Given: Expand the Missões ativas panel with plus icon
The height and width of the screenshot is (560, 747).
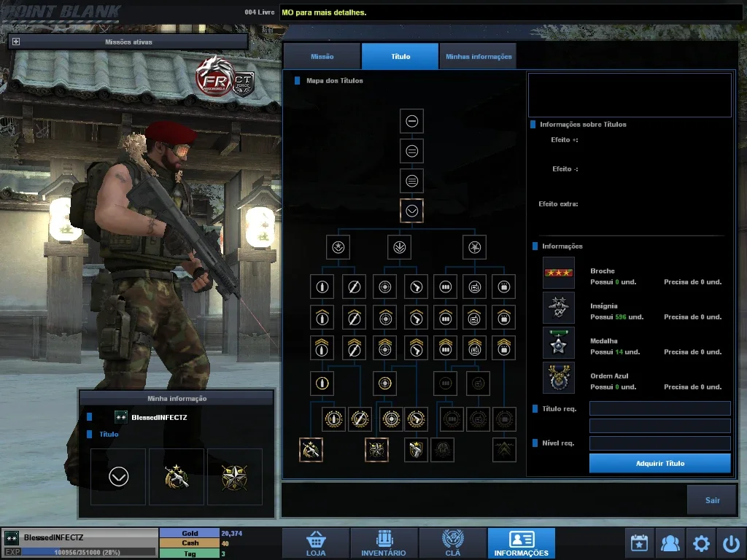Looking at the screenshot, I should [x=16, y=42].
